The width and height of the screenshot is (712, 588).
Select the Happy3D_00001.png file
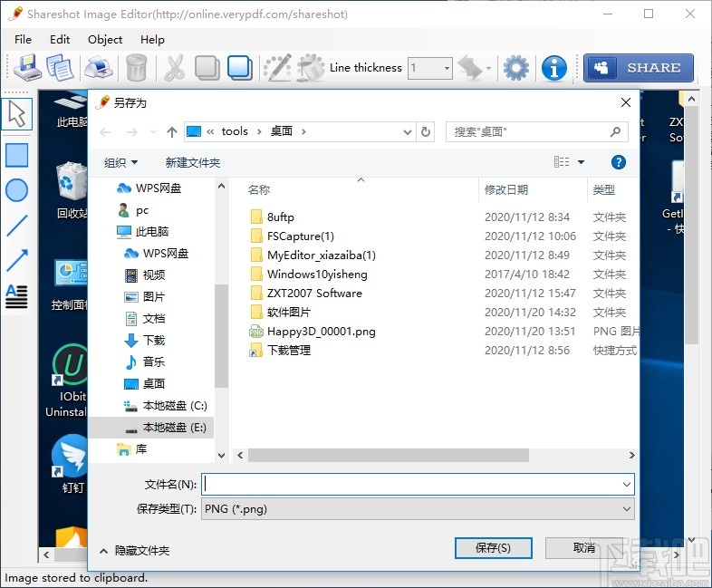point(313,332)
